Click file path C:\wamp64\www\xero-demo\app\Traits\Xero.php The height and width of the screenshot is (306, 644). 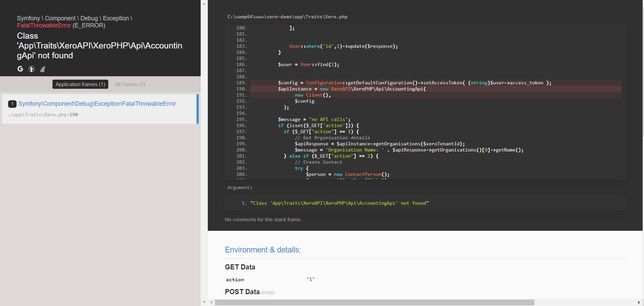coord(287,17)
